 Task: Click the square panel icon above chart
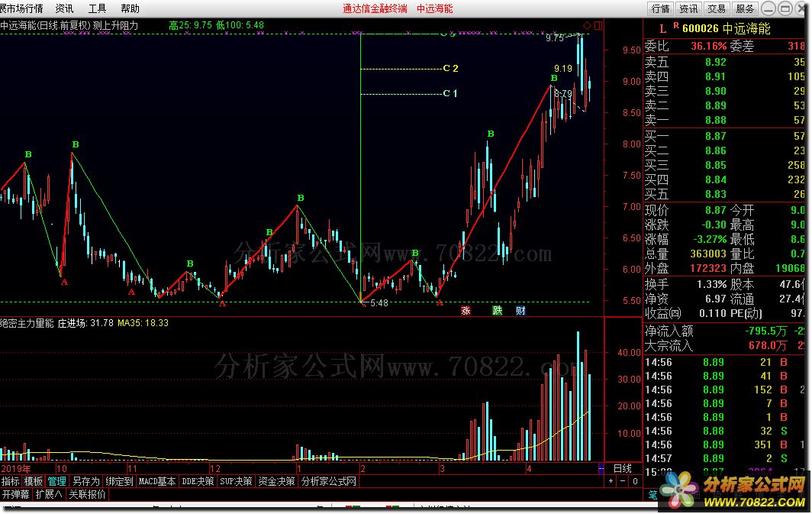click(598, 25)
